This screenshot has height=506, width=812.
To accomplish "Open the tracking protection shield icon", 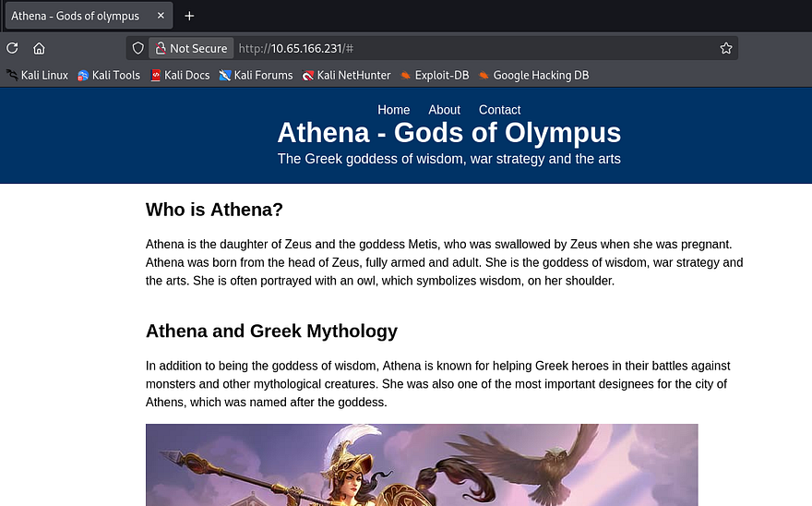I will [x=138, y=49].
